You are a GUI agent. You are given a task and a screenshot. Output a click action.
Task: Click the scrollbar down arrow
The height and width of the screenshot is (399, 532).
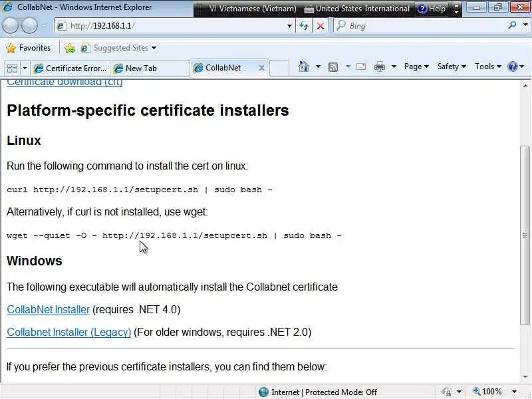click(x=525, y=376)
